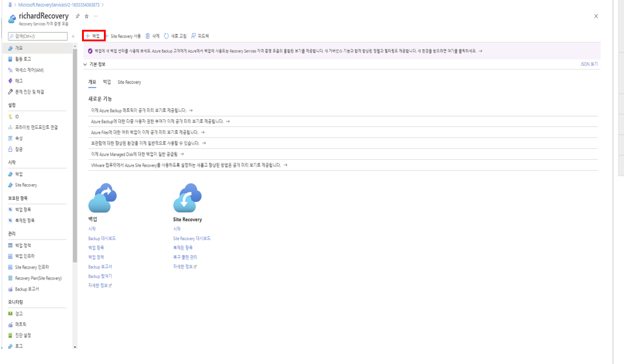Click the + 백업 toolbar button
The width and height of the screenshot is (624, 364).
click(94, 36)
